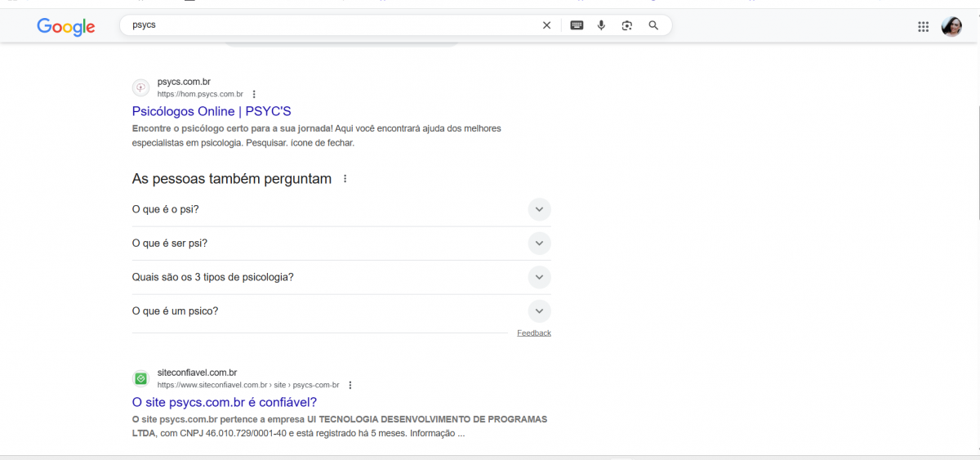
Task: Open options next to 'As pessoas também perguntam'
Action: click(345, 179)
